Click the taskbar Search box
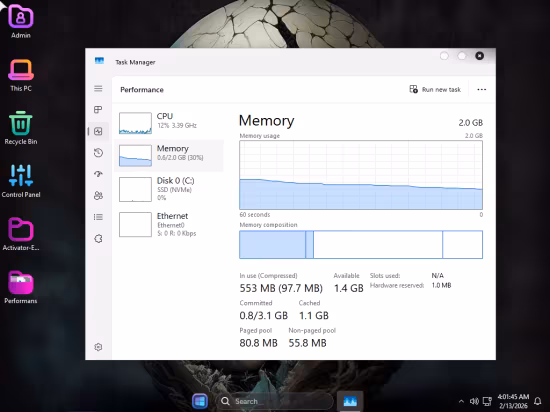 (274, 401)
